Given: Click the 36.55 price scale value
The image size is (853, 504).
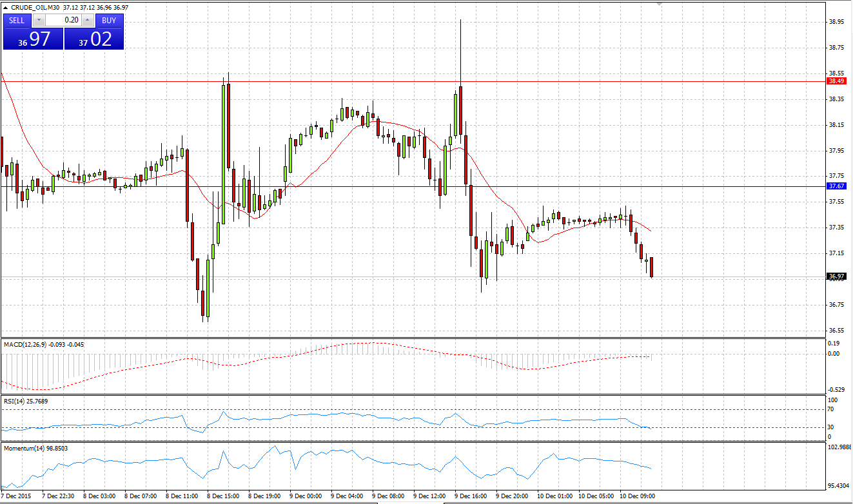Looking at the screenshot, I should pyautogui.click(x=836, y=330).
